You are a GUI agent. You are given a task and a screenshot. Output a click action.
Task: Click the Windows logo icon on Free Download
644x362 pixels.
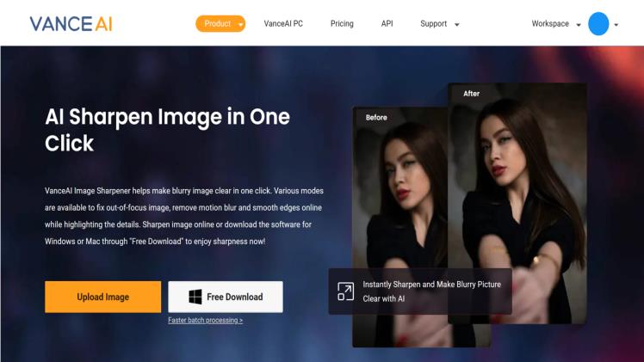pyautogui.click(x=195, y=297)
